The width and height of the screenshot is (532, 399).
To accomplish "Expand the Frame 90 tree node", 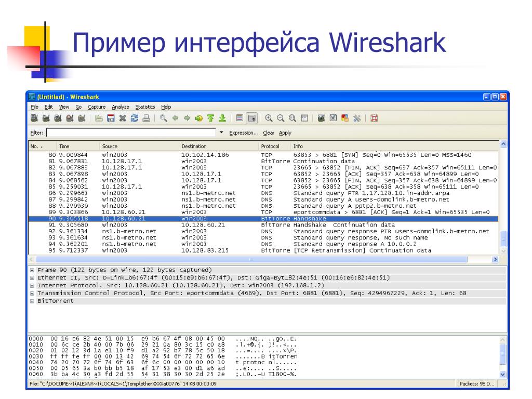I will click(32, 270).
